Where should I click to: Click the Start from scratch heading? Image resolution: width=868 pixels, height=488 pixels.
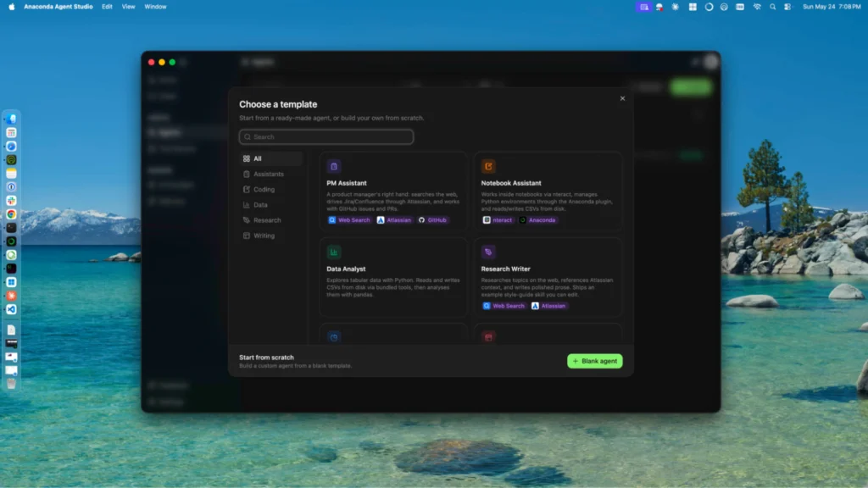[266, 358]
